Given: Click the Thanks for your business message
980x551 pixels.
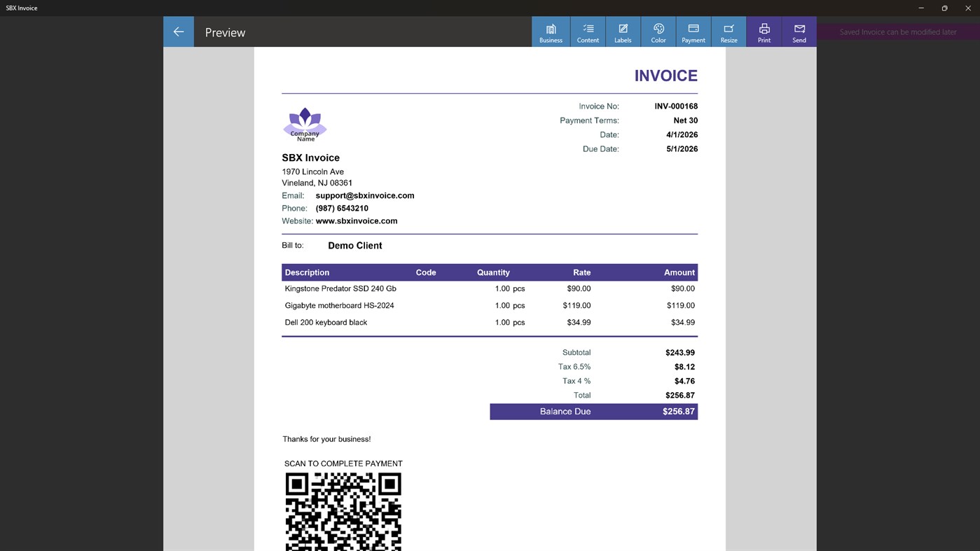Looking at the screenshot, I should tap(326, 439).
